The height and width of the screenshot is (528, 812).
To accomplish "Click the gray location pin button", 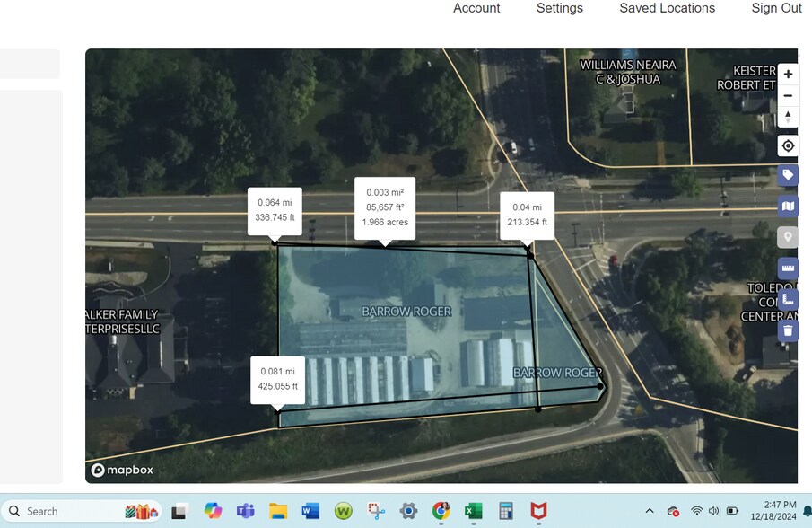I will click(x=788, y=238).
